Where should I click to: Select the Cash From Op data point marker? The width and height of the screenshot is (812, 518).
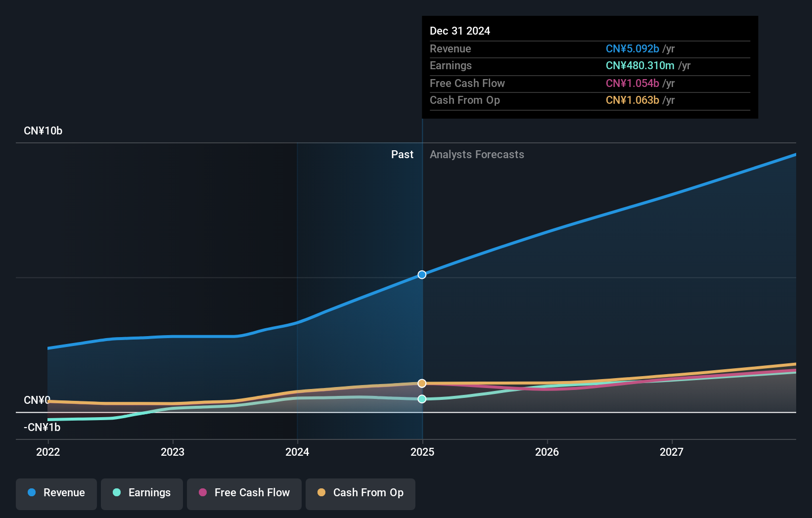click(x=422, y=384)
